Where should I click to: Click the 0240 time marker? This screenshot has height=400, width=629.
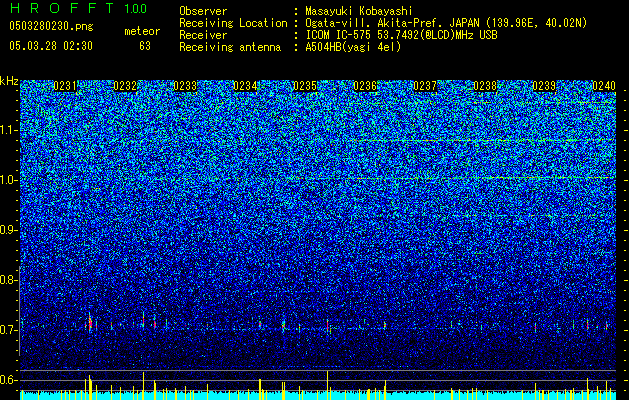[x=604, y=86]
